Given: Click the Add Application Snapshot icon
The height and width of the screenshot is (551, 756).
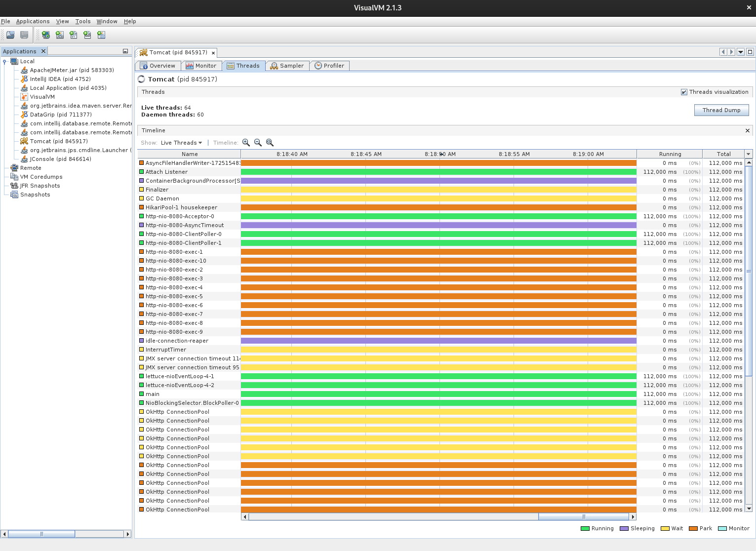Looking at the screenshot, I should [x=101, y=35].
